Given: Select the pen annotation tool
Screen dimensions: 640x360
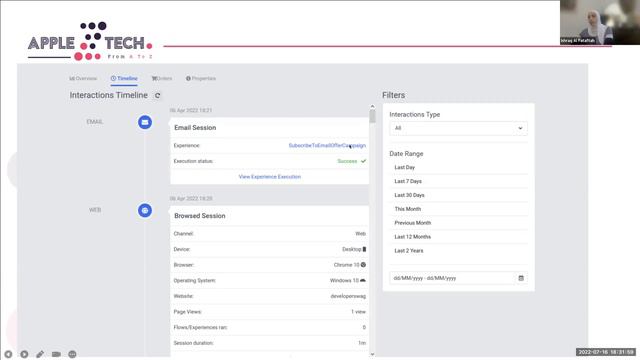Looking at the screenshot, I should [40, 354].
